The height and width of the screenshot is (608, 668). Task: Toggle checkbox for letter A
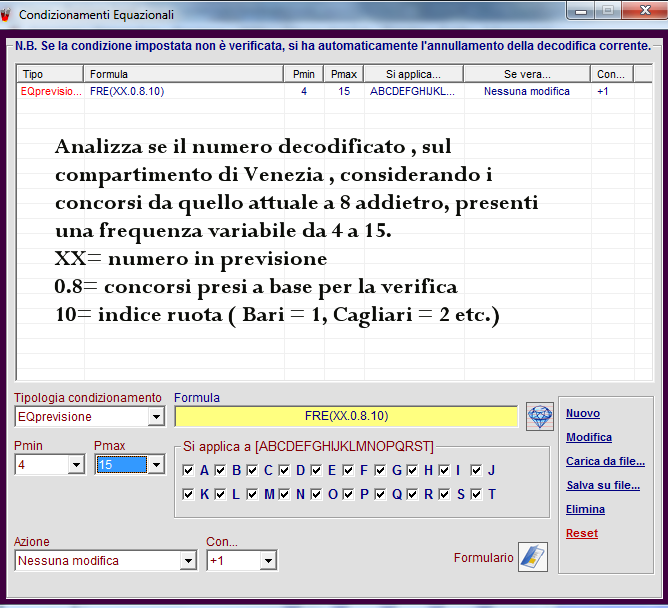click(189, 470)
